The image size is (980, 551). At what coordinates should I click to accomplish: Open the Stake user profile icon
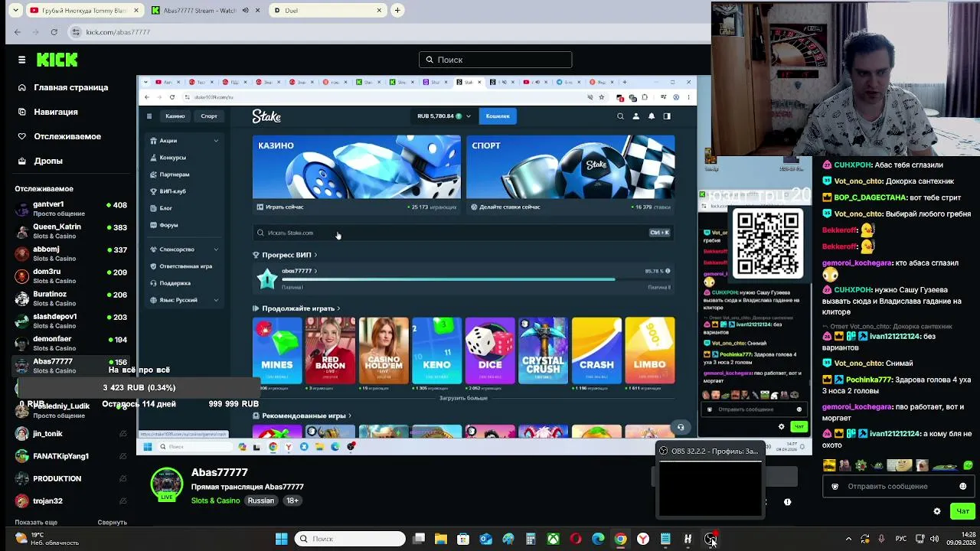(x=635, y=116)
